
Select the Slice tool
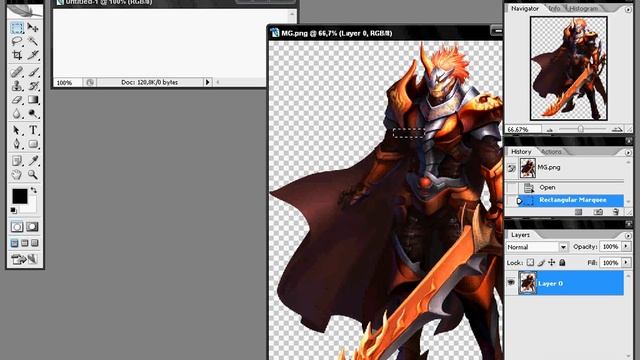point(33,54)
